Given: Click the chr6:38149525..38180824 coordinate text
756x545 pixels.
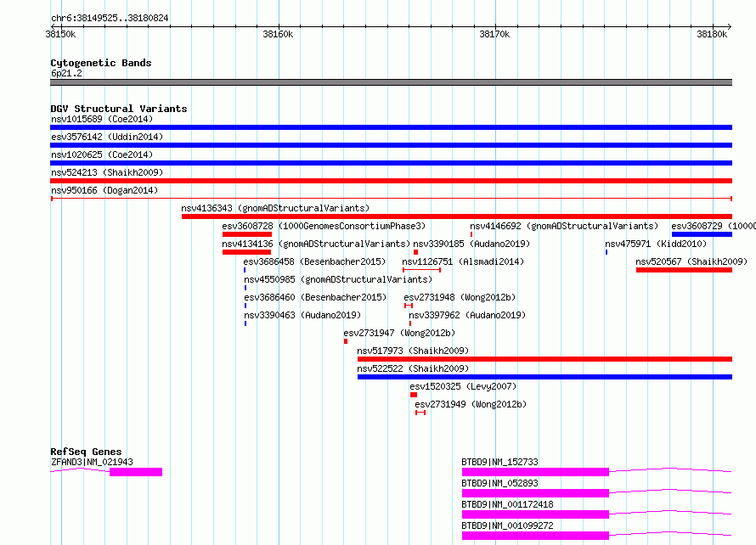Looking at the screenshot, I should 110,19.
